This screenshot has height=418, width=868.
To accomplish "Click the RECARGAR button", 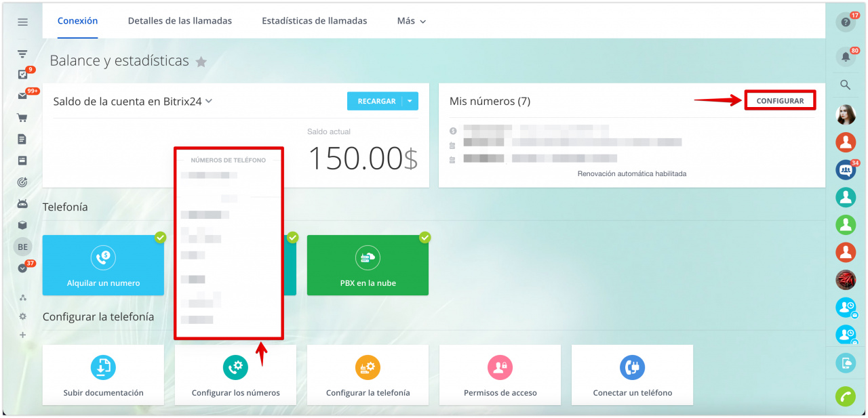I will click(x=376, y=101).
